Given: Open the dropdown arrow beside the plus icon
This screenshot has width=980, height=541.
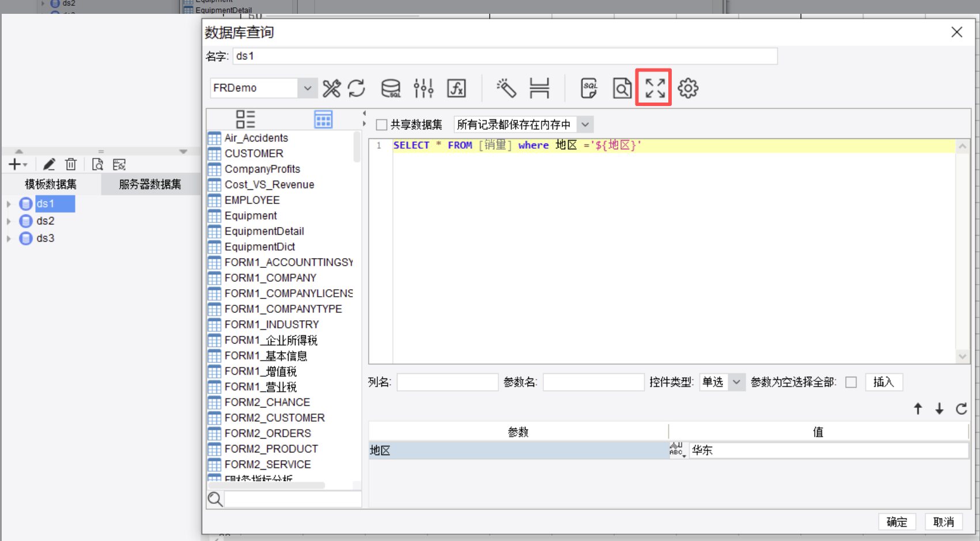Looking at the screenshot, I should 25,165.
